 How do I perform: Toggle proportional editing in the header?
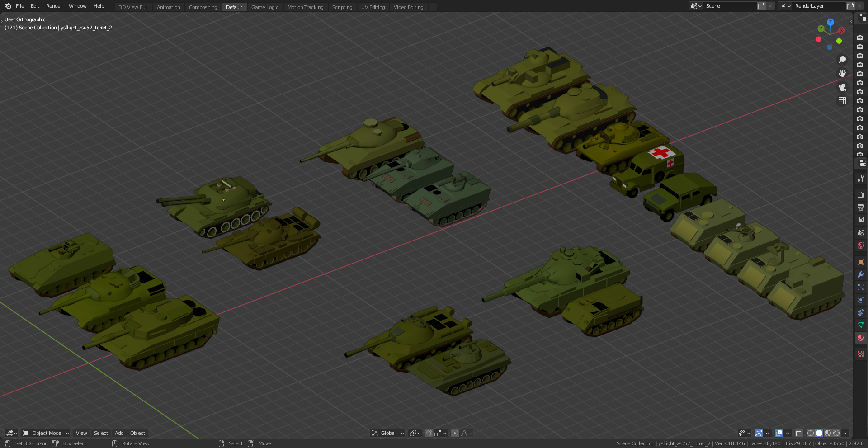(x=455, y=433)
